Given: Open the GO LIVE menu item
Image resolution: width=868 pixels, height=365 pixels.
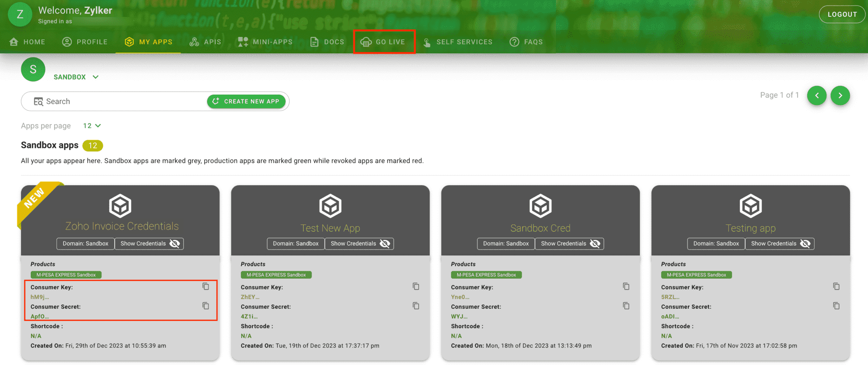Looking at the screenshot, I should pos(383,42).
